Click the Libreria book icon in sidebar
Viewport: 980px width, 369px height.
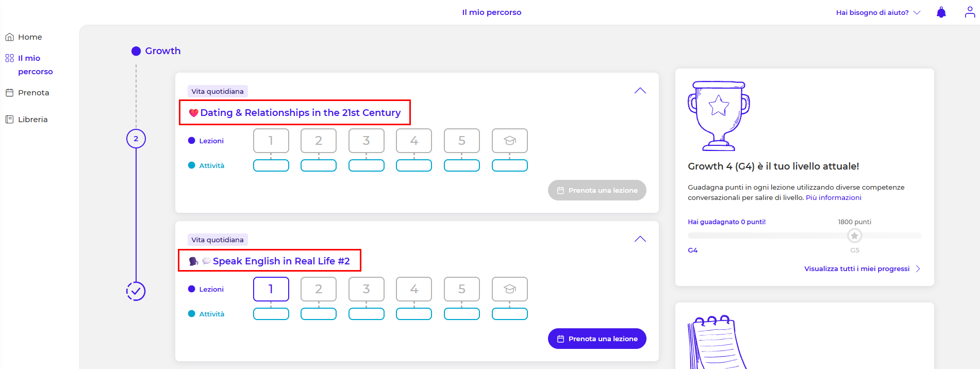pos(9,120)
